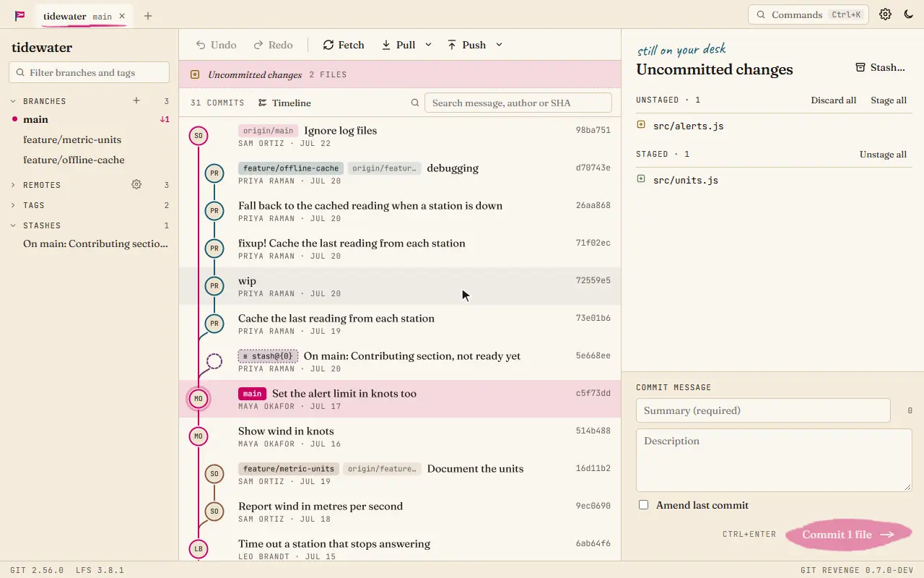Image resolution: width=924 pixels, height=578 pixels.
Task: Collapse the Branches section
Action: click(x=13, y=101)
